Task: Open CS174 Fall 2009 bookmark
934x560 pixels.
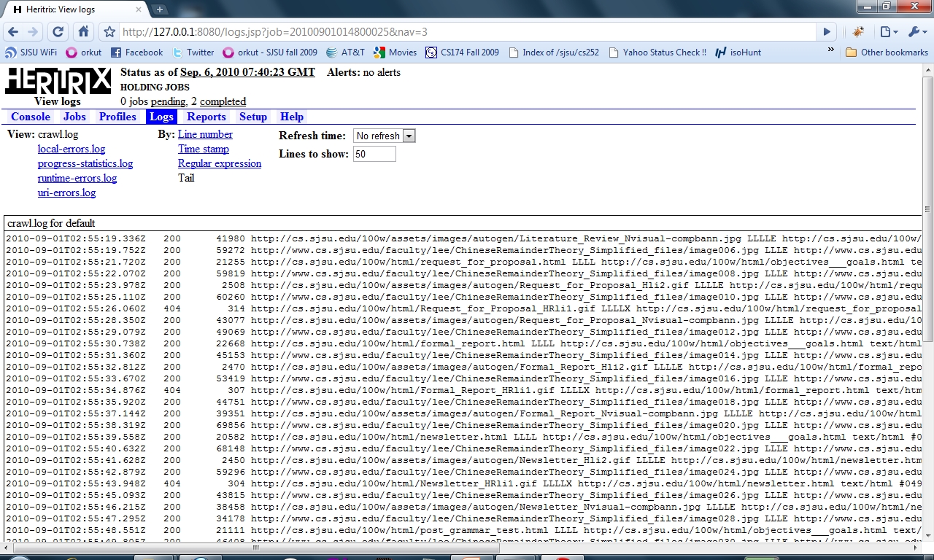Action: coord(463,52)
